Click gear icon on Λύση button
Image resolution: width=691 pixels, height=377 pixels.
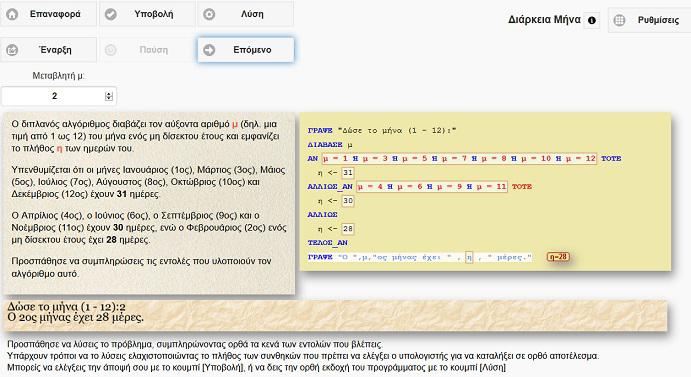pos(209,14)
